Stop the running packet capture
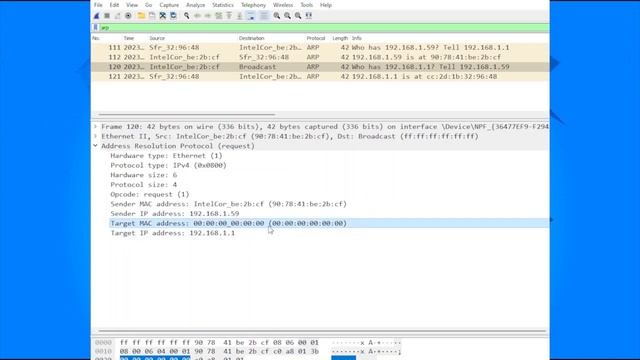This screenshot has height=360, width=640. point(107,16)
